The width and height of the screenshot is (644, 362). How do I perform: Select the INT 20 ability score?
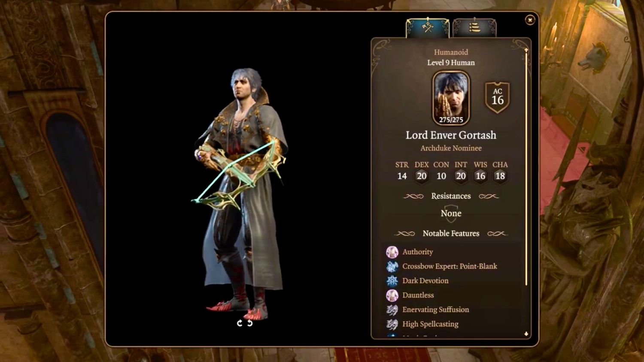[x=461, y=176]
